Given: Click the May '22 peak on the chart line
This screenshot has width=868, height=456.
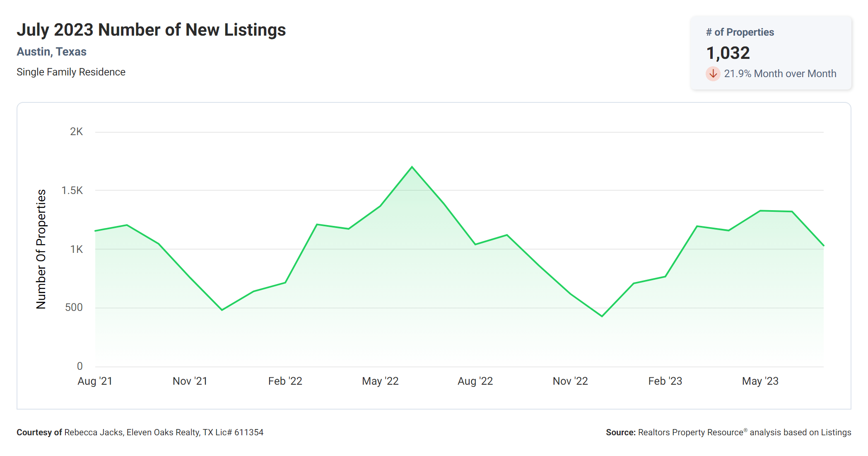Looking at the screenshot, I should point(412,167).
